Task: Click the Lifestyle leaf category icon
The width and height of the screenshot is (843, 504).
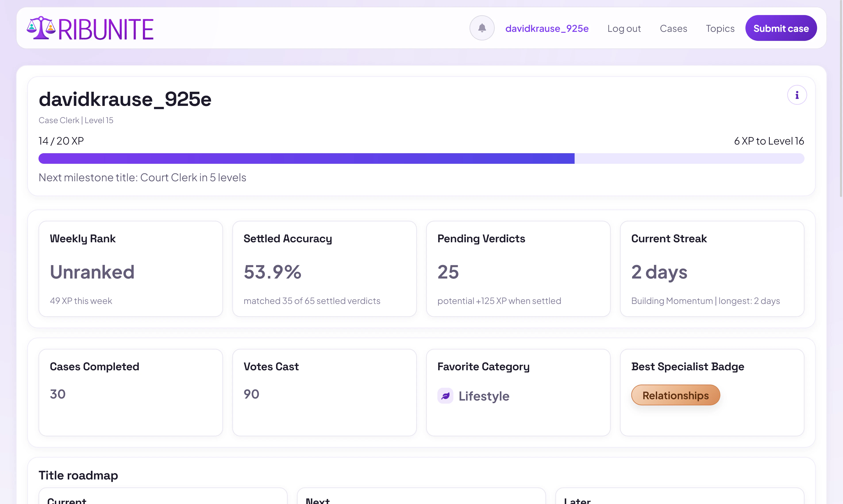Action: point(445,396)
